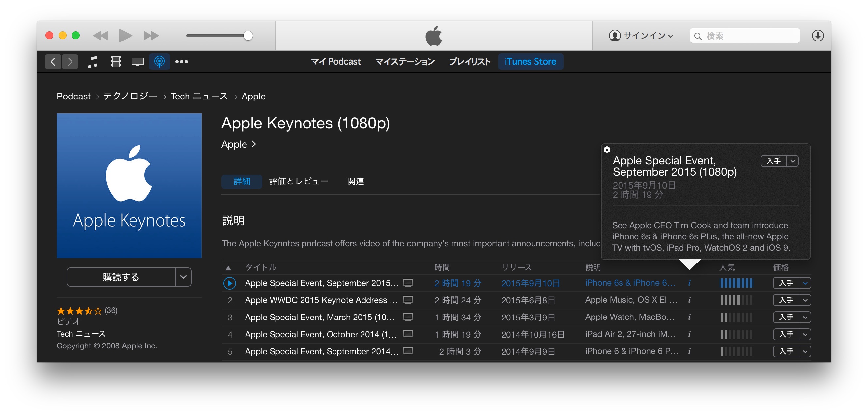Skip forward to next track
The image size is (868, 415).
point(151,35)
